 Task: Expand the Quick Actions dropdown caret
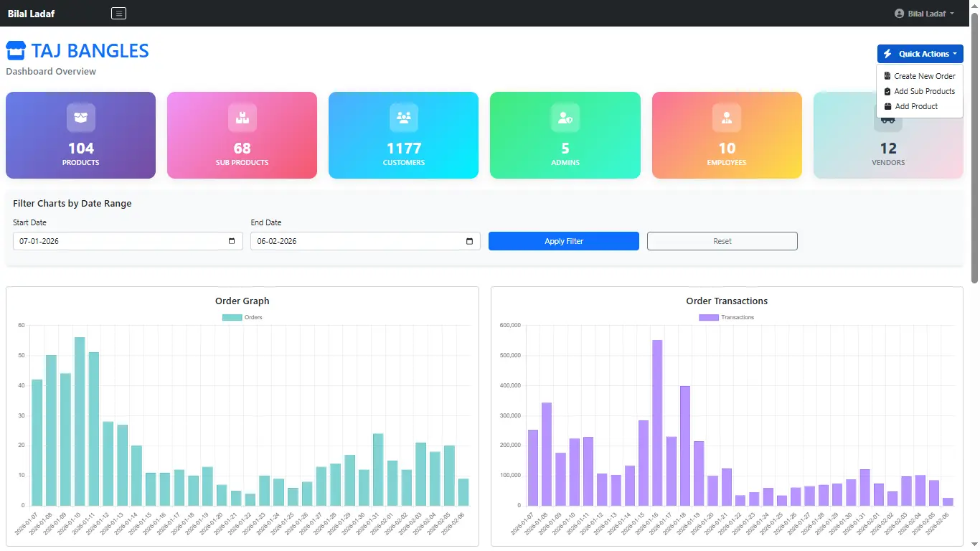click(x=954, y=53)
